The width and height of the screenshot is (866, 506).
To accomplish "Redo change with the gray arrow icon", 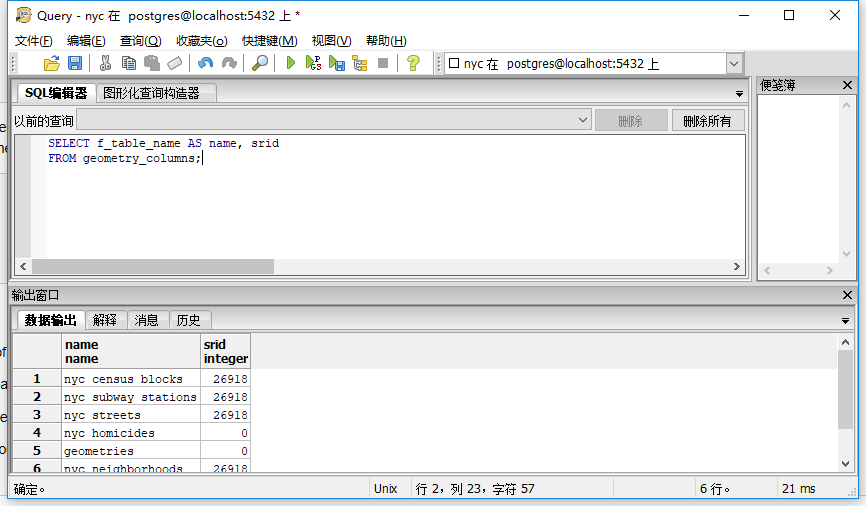I will coord(229,64).
